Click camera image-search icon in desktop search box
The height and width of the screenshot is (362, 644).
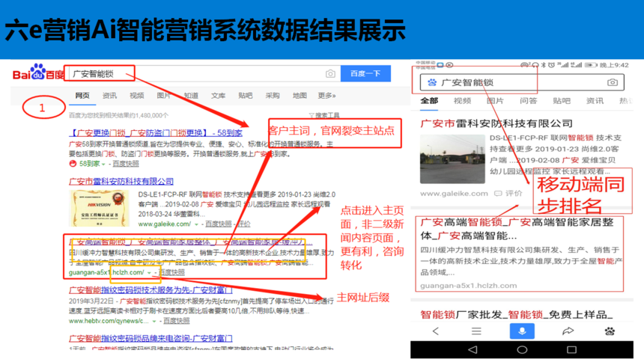(x=330, y=74)
